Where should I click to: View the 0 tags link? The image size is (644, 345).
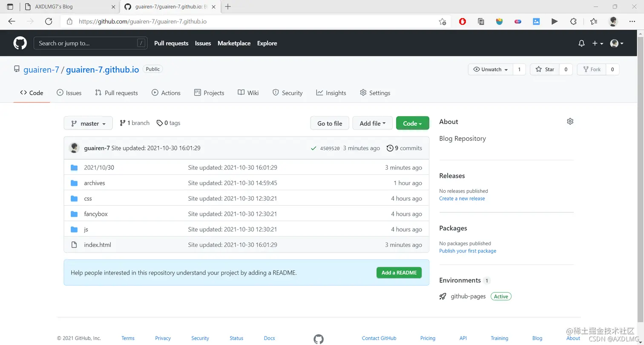(169, 123)
